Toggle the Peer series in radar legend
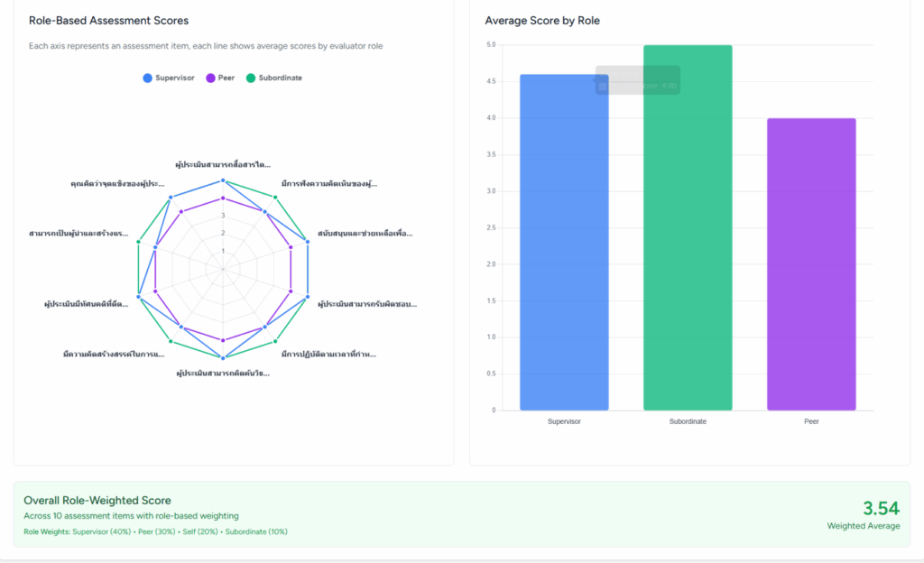The height and width of the screenshot is (563, 924). click(220, 78)
